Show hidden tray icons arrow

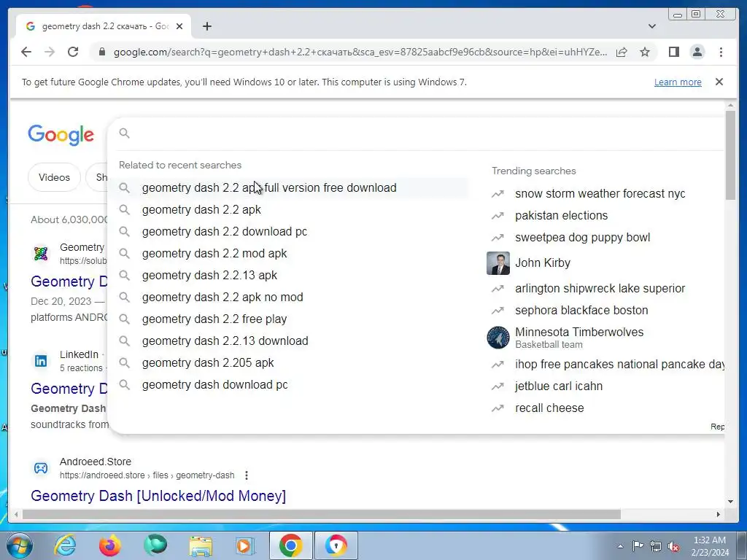[x=620, y=546]
